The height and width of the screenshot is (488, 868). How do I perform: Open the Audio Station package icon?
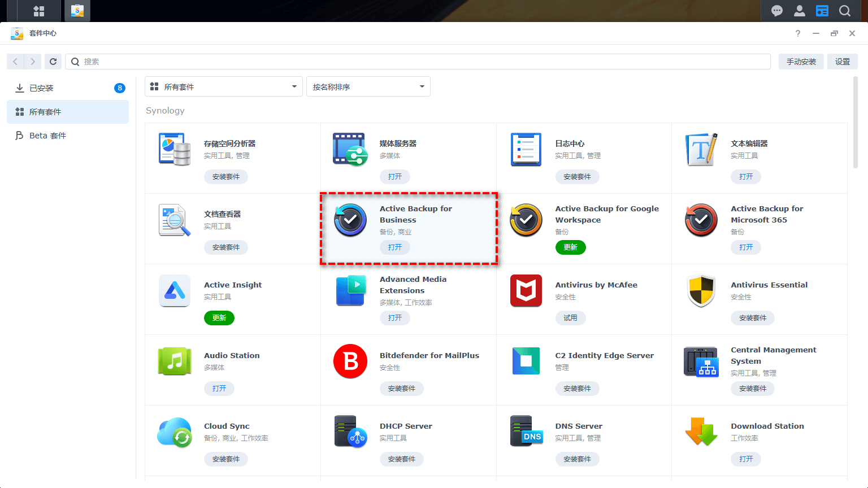coord(175,361)
